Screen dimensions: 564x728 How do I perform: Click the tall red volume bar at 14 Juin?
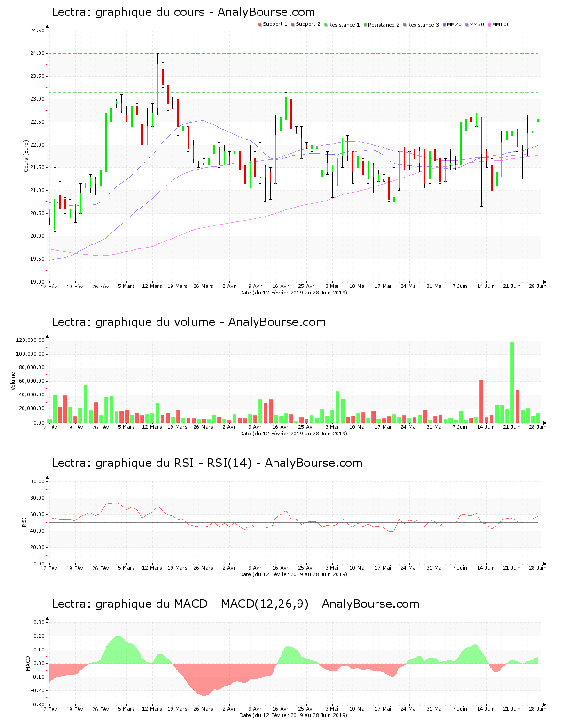pyautogui.click(x=481, y=401)
